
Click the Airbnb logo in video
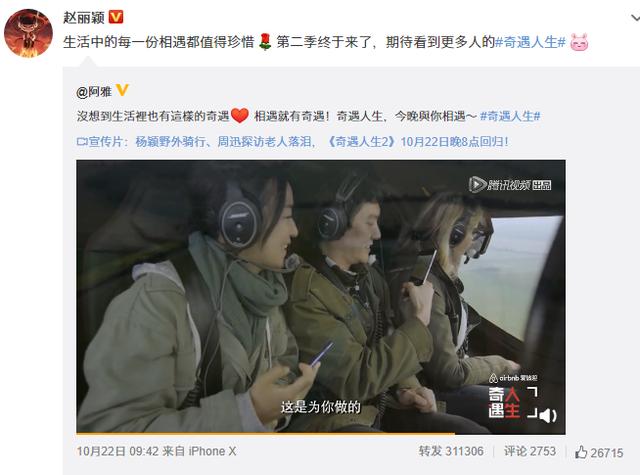point(513,378)
